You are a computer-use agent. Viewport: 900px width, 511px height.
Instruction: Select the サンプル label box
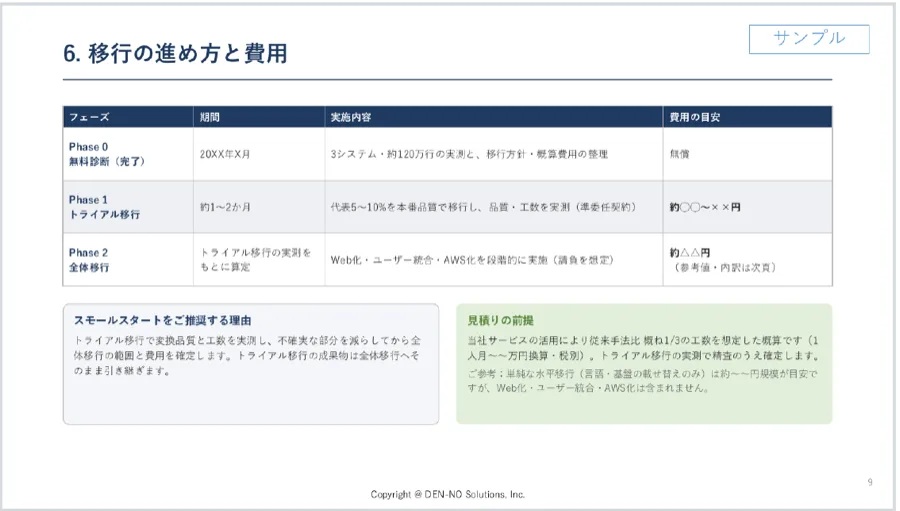point(809,39)
